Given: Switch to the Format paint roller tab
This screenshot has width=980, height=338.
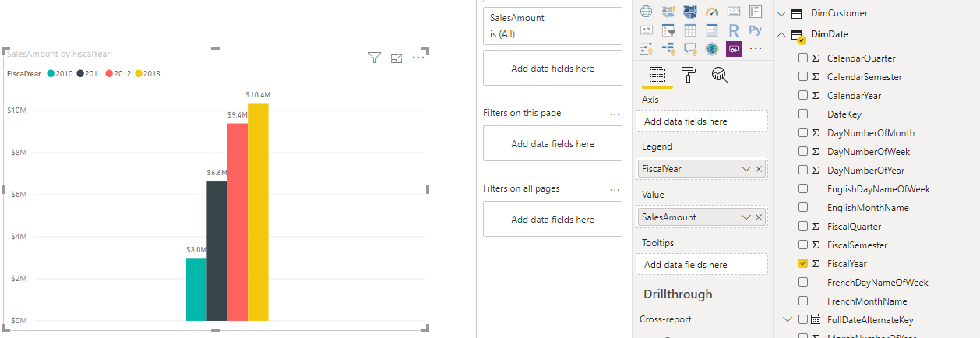Looking at the screenshot, I should click(x=689, y=75).
